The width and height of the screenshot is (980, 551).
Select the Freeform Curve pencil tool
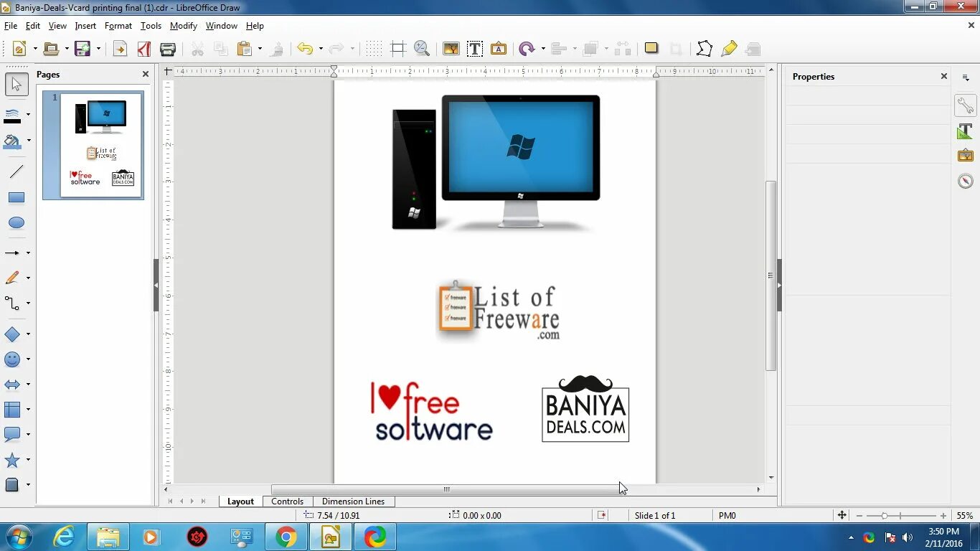pos(12,278)
